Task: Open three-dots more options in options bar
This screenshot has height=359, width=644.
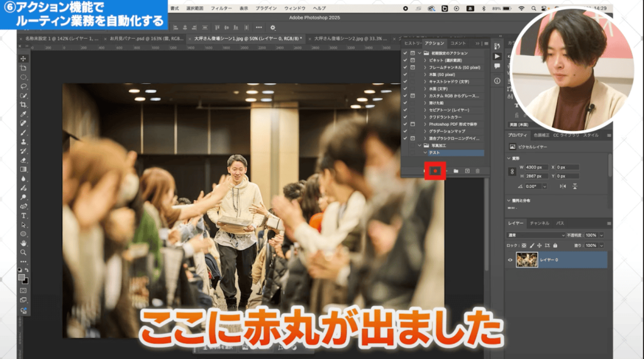Action: tap(258, 28)
